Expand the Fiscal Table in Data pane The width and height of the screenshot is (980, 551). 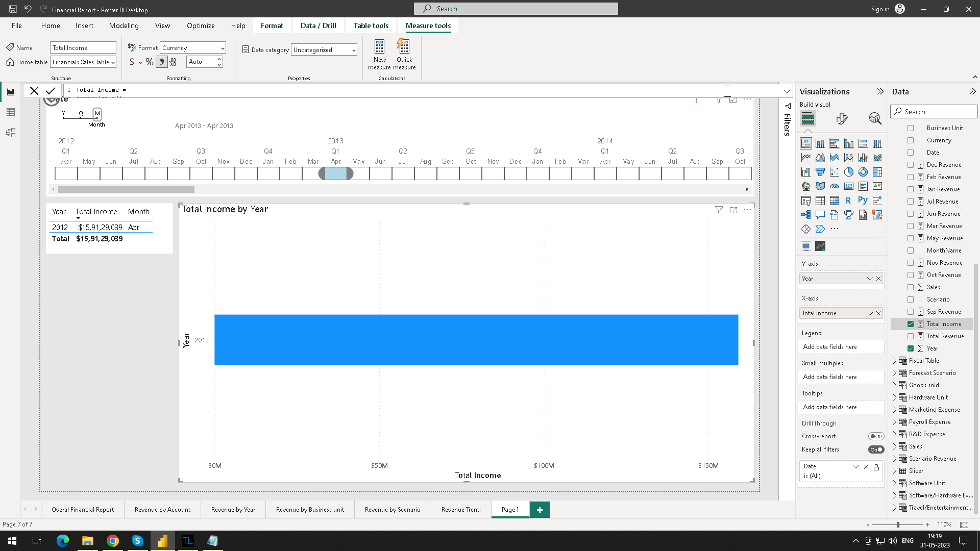[x=895, y=361]
